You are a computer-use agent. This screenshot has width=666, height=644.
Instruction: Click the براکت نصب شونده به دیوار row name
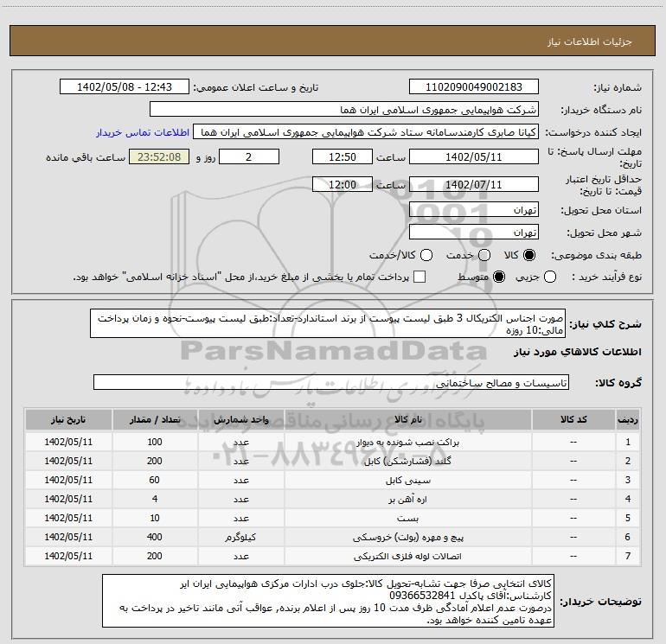point(407,443)
